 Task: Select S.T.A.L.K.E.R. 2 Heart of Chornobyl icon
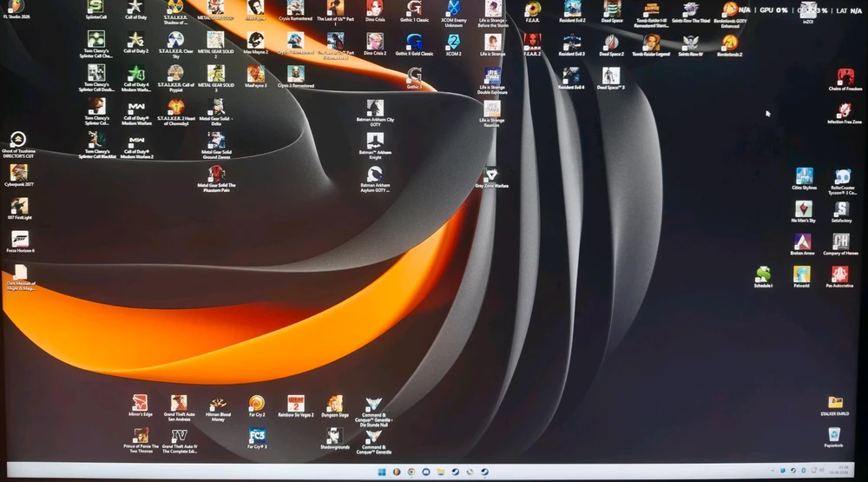point(176,111)
